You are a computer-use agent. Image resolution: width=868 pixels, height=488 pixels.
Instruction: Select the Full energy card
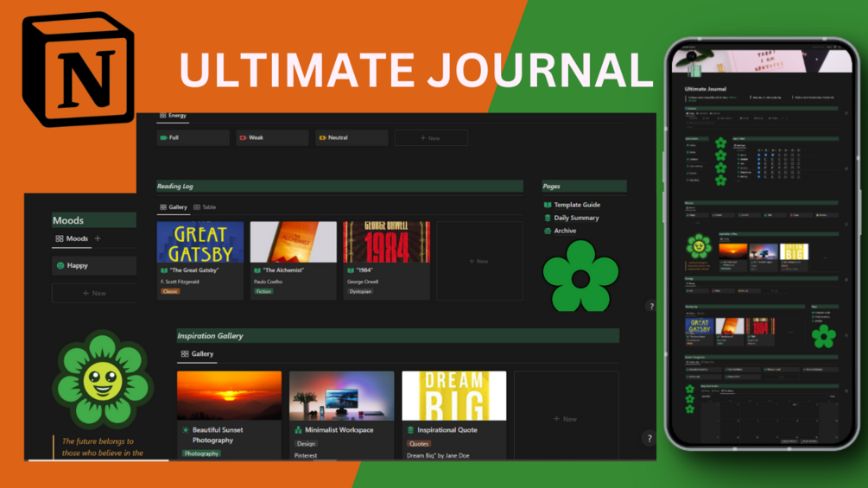tap(193, 138)
